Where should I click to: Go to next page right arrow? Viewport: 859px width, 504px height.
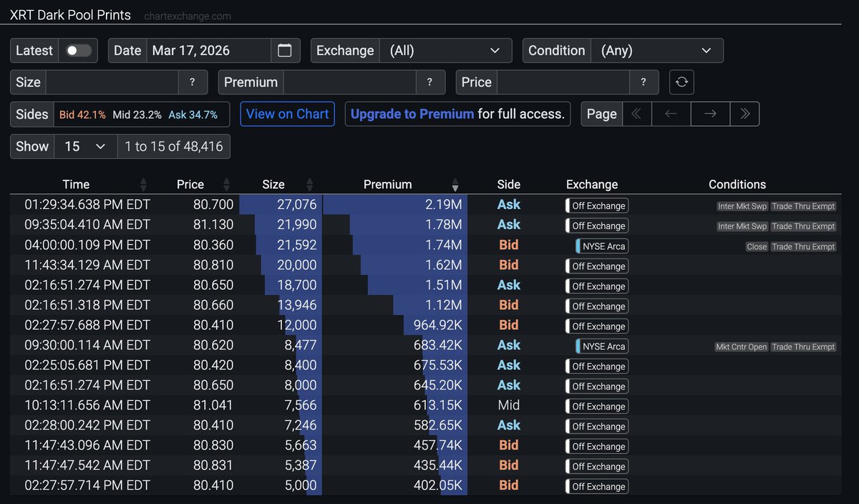(710, 114)
